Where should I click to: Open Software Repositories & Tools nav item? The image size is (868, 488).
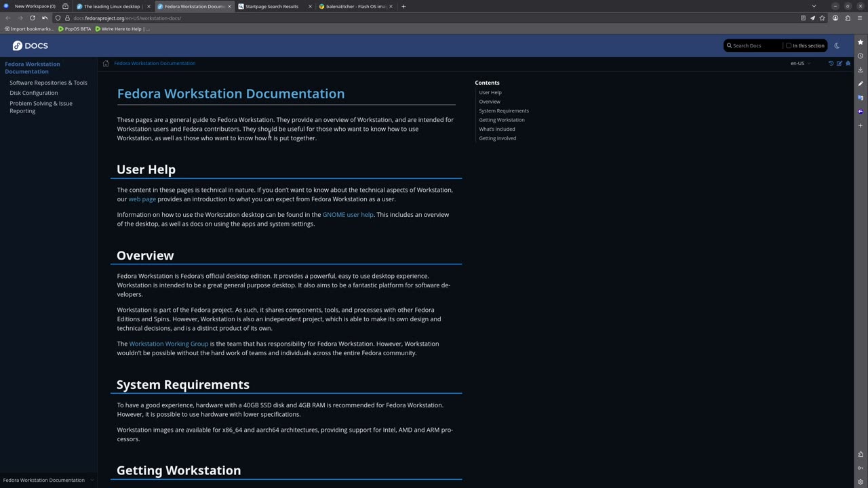pos(48,83)
